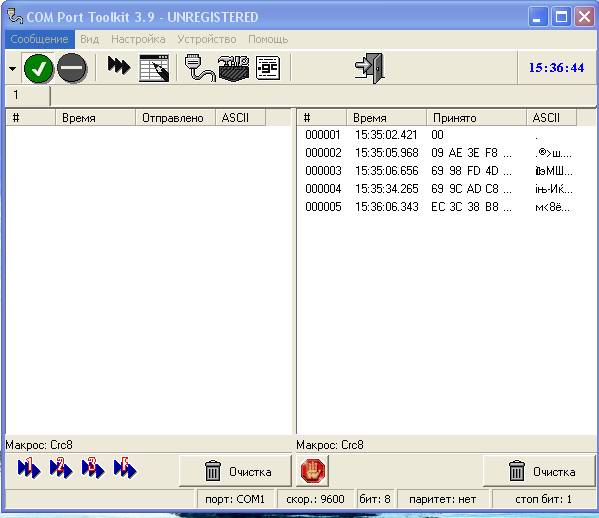Screen dimensions: 599x518
Task: Click the toolbox settings icon
Action: pyautogui.click(x=233, y=68)
